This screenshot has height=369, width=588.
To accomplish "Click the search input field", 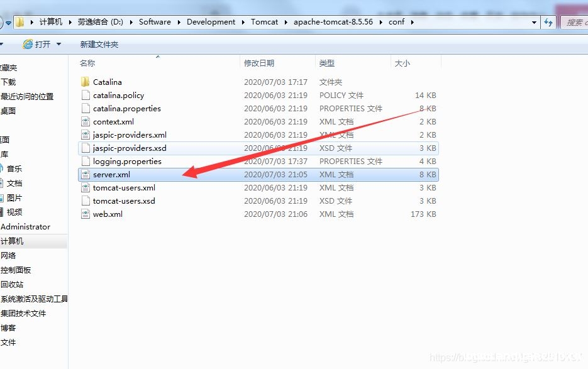I will (574, 22).
